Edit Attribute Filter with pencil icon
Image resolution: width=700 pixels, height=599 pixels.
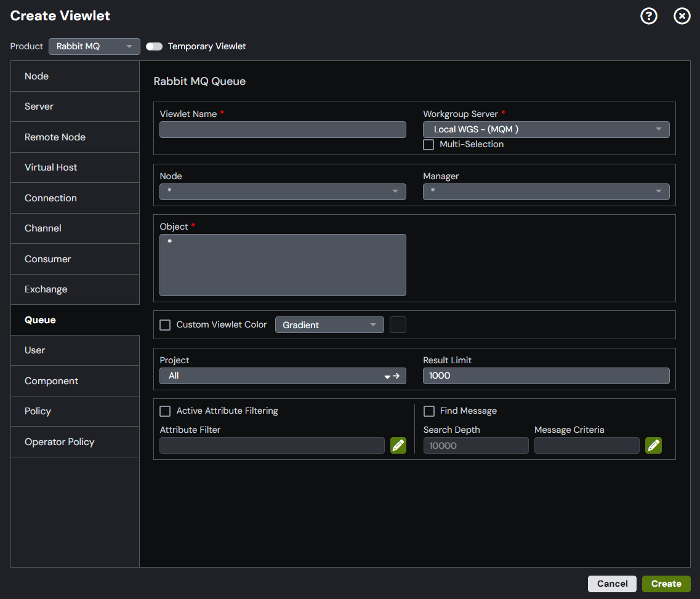tap(398, 445)
